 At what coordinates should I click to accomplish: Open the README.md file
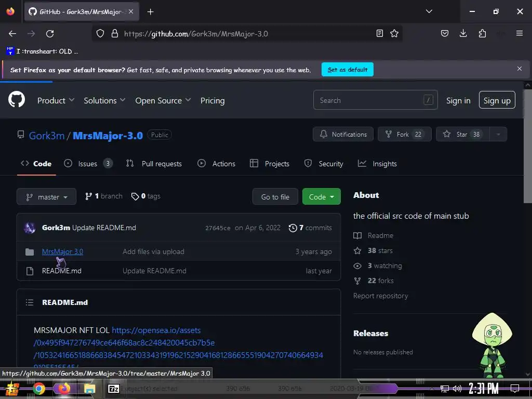(x=62, y=271)
